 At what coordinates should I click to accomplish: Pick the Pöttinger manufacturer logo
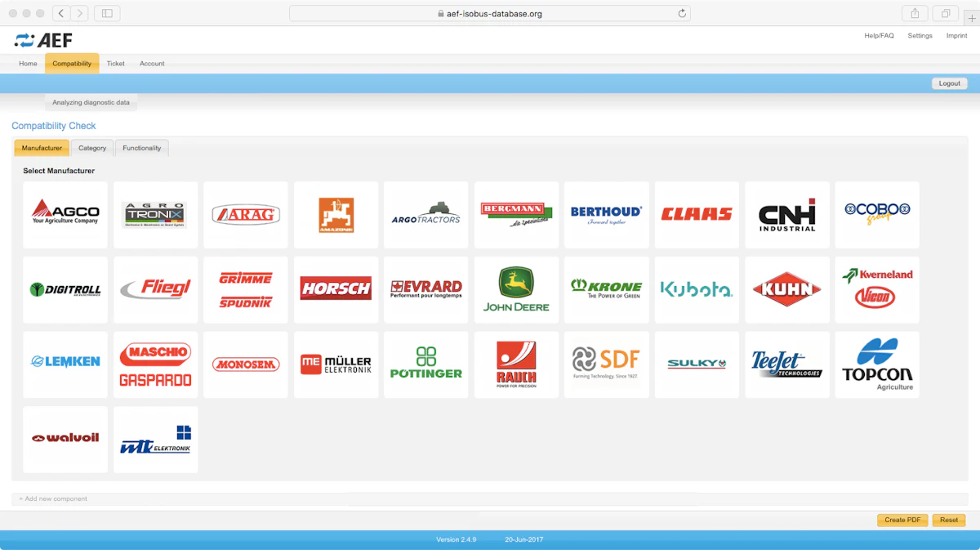[426, 364]
